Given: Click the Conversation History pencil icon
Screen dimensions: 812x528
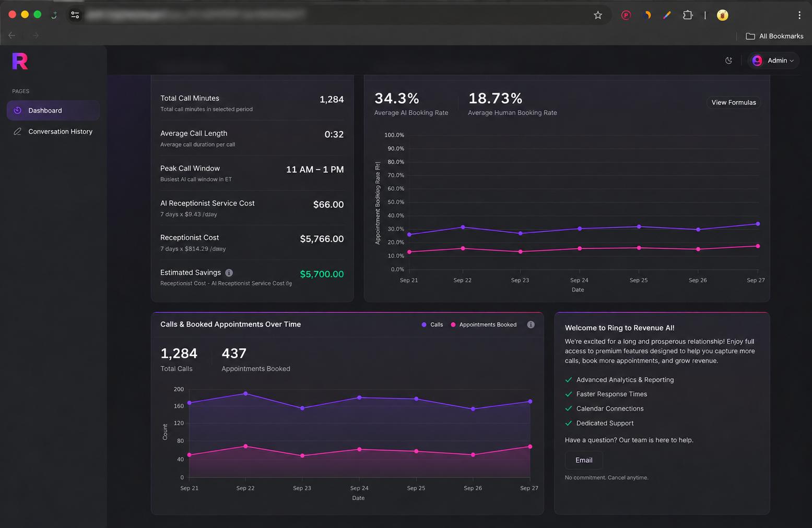Looking at the screenshot, I should 17,131.
